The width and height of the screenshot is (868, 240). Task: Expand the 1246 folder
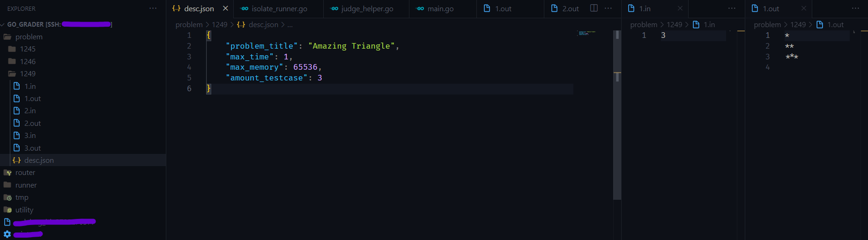[28, 61]
